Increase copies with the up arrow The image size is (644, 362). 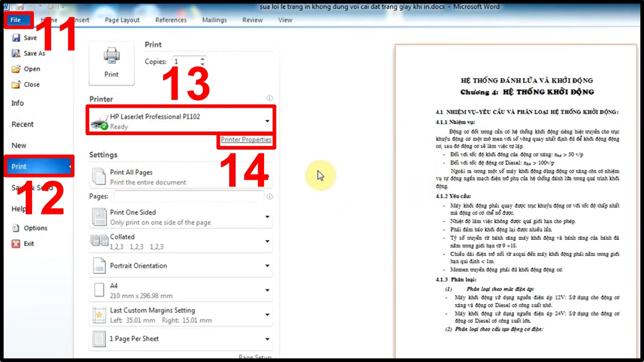[202, 59]
